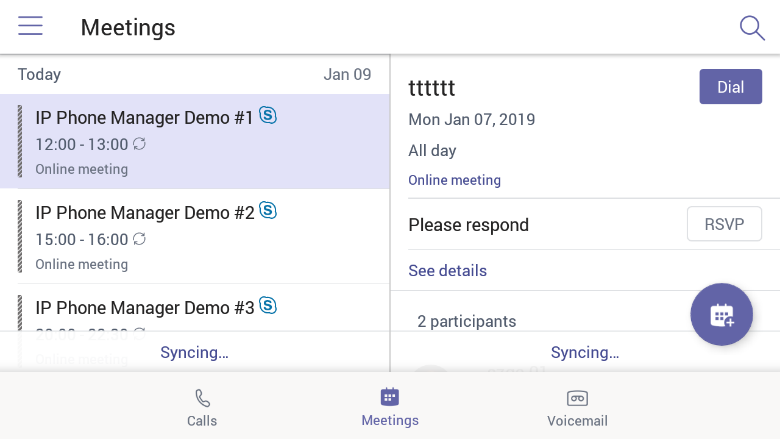Click Skype icon on Demo #3 meeting
The image size is (780, 439).
[x=268, y=306]
